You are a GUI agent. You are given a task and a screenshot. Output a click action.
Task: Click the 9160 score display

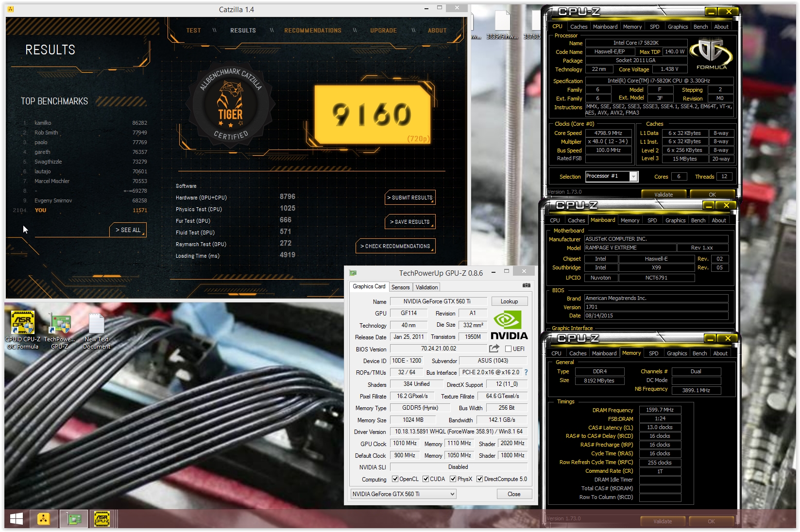372,115
